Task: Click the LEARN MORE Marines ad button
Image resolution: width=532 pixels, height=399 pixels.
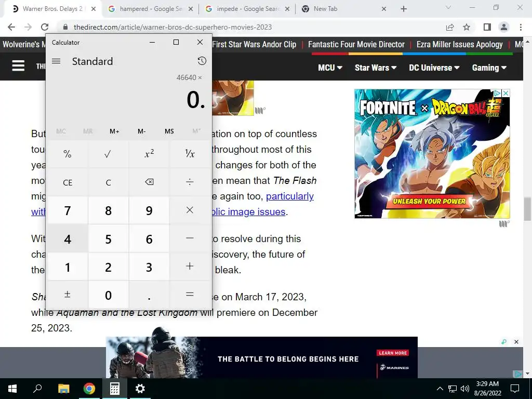Action: tap(393, 353)
